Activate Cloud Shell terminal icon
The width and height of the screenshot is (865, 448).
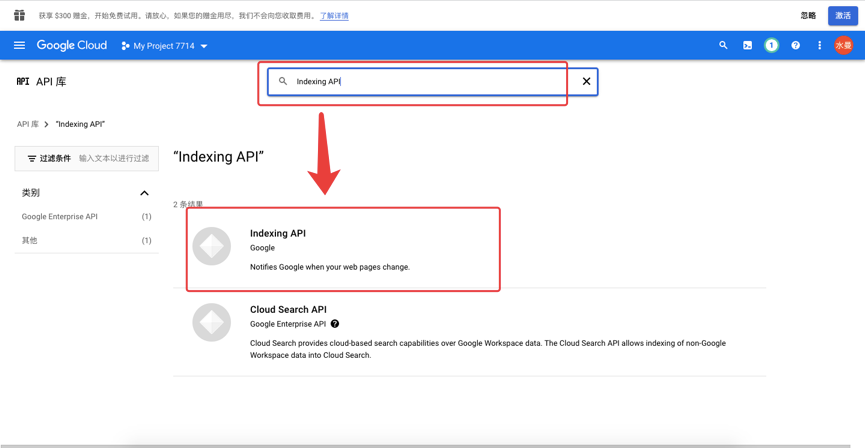(x=747, y=45)
